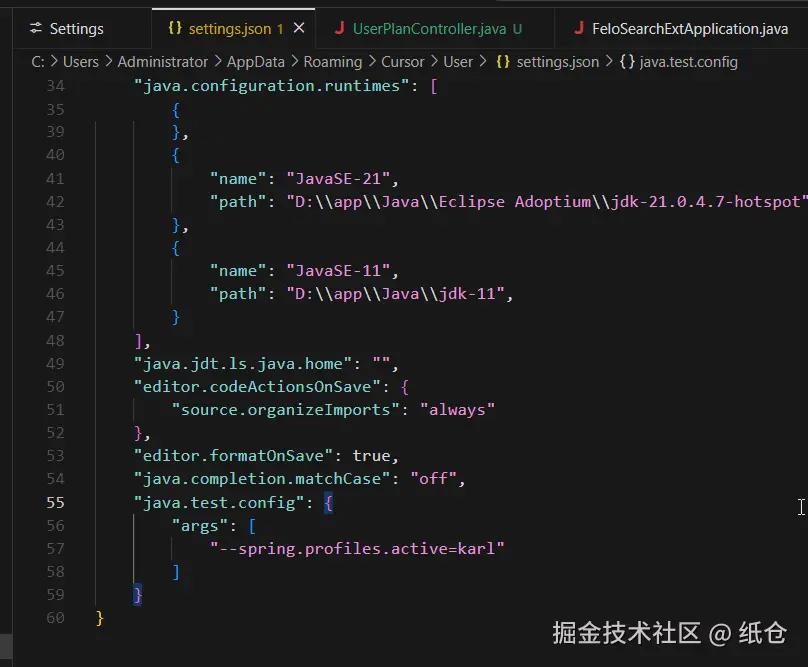Click the 'User' breadcrumb segment

click(x=458, y=62)
